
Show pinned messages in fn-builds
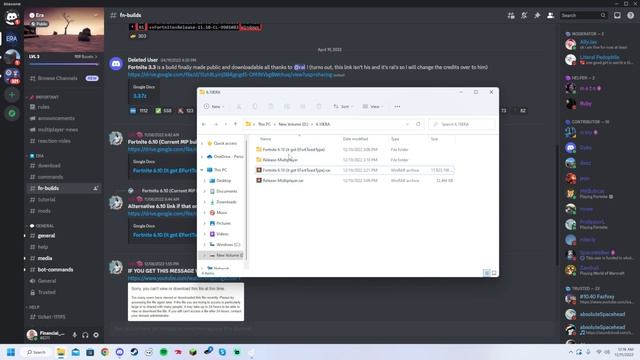[x=537, y=16]
